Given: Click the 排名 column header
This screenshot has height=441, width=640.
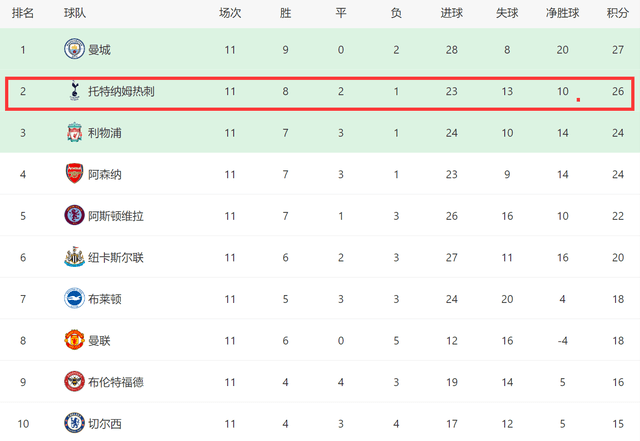Looking at the screenshot, I should (23, 13).
